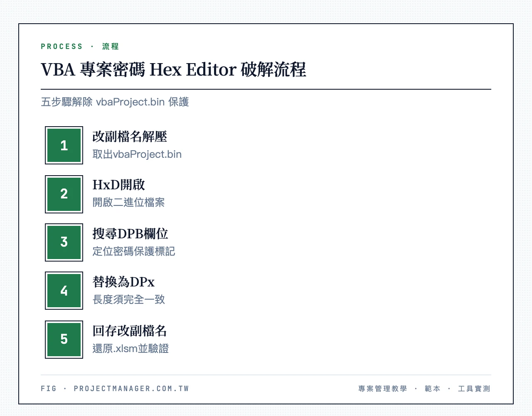The height and width of the screenshot is (416, 532).
Task: Click the description "長度須完全一致"
Action: [128, 300]
